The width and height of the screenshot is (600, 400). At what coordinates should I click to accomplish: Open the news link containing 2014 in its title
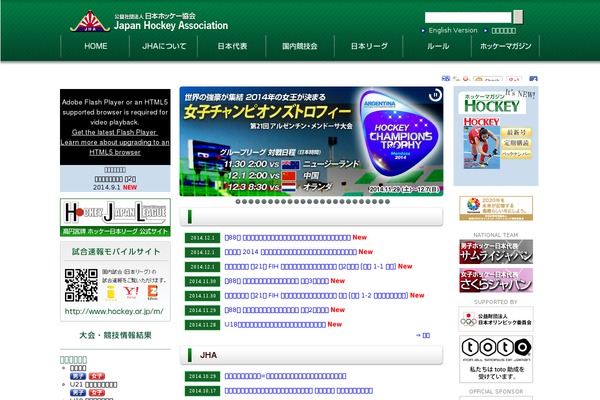290,252
